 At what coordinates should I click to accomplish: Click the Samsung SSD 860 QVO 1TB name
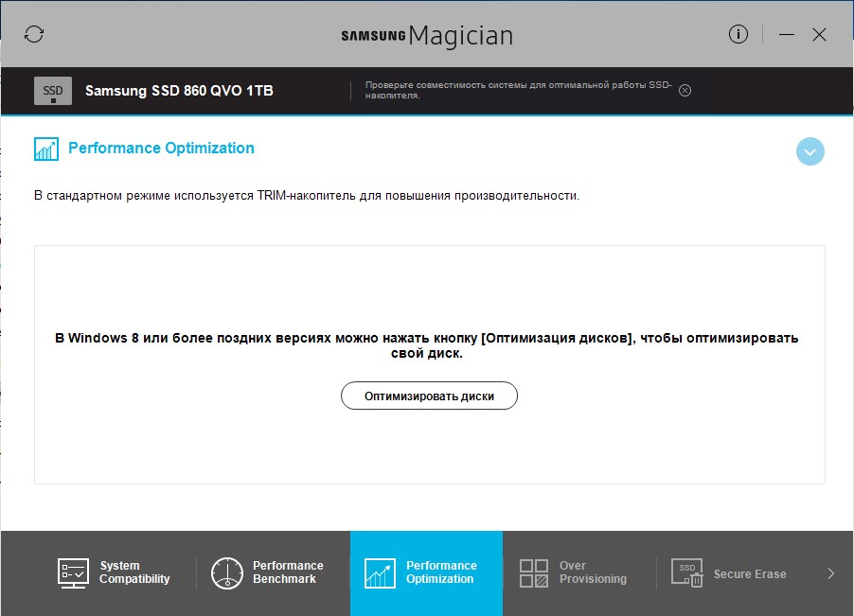179,91
